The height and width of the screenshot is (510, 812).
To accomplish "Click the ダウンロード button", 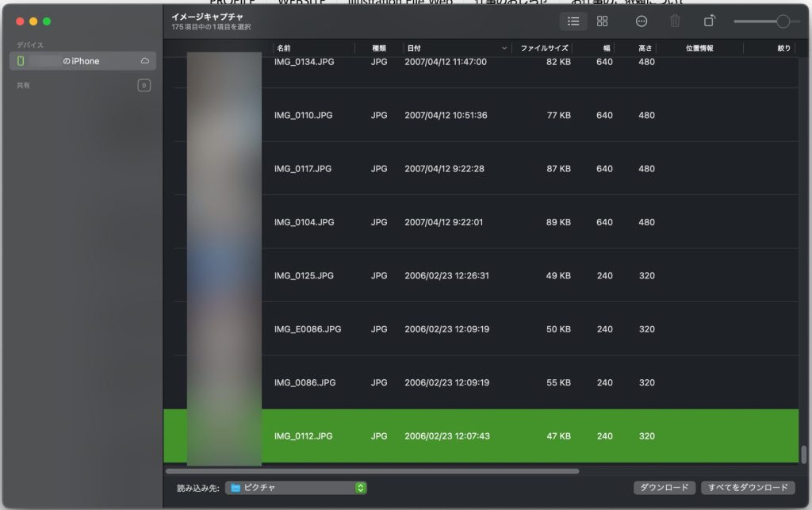I will click(x=664, y=488).
